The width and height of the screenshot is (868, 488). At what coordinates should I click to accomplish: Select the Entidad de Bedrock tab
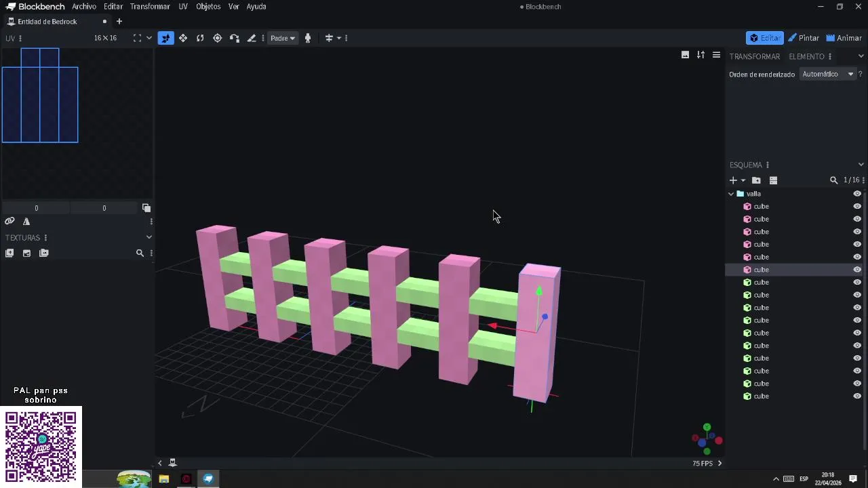[x=57, y=22]
